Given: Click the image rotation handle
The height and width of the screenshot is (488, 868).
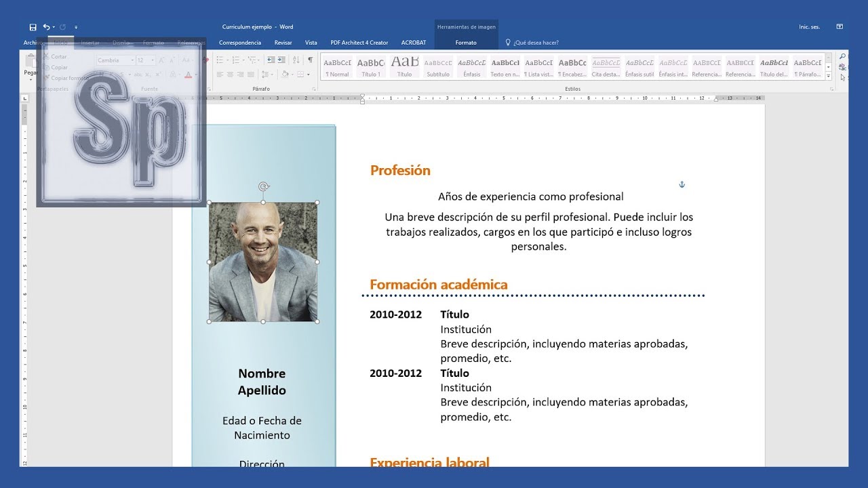Looking at the screenshot, I should click(263, 186).
